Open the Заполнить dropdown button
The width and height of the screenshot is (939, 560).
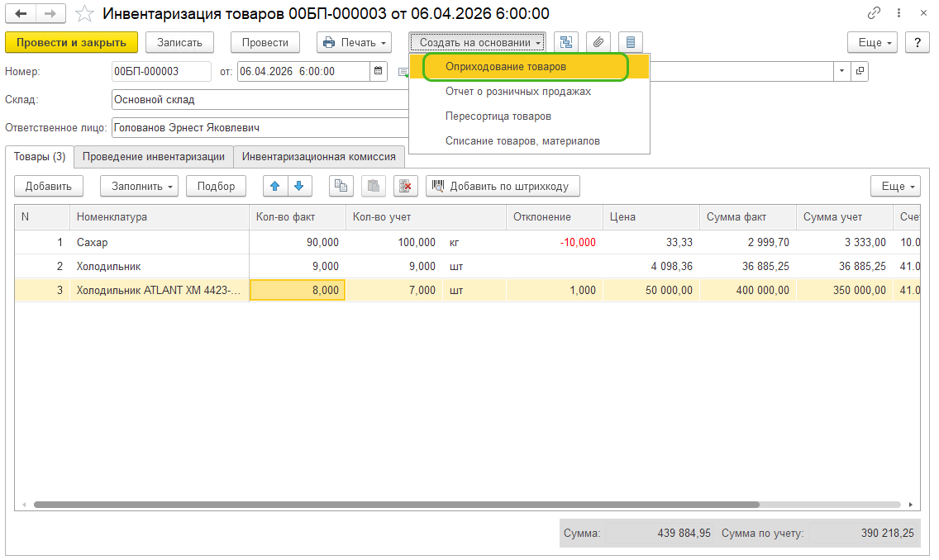point(139,186)
